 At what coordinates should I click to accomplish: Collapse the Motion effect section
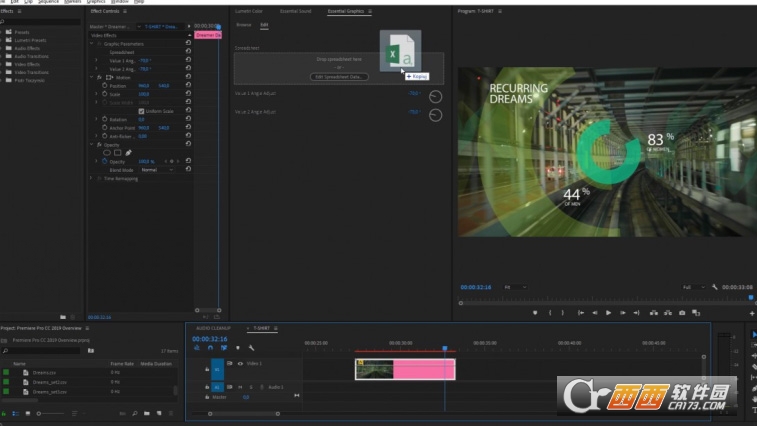pos(92,77)
